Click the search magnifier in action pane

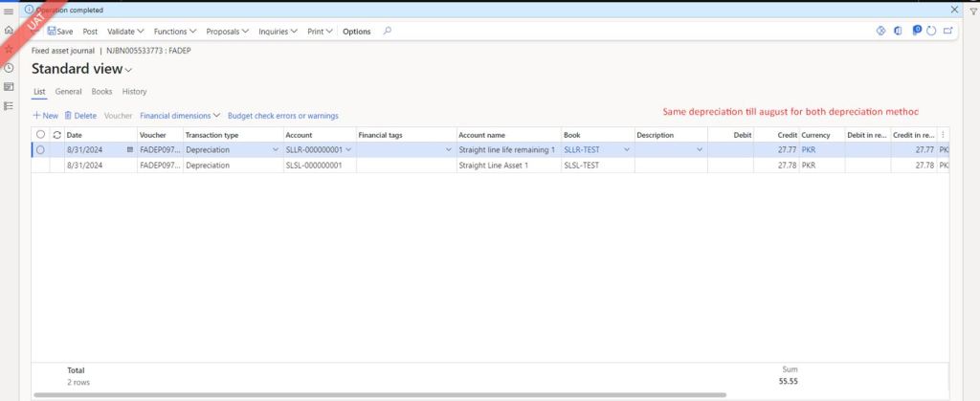coord(387,31)
